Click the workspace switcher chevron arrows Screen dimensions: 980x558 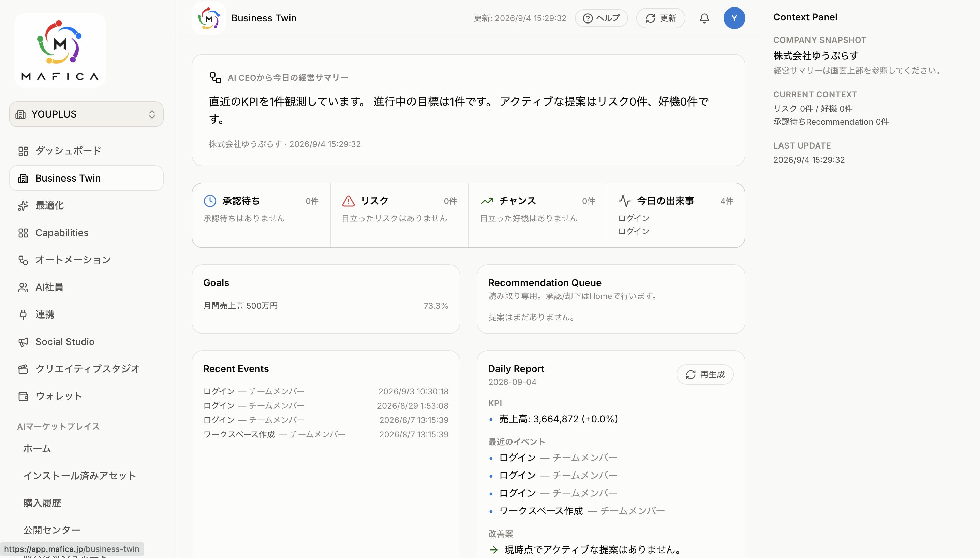152,114
